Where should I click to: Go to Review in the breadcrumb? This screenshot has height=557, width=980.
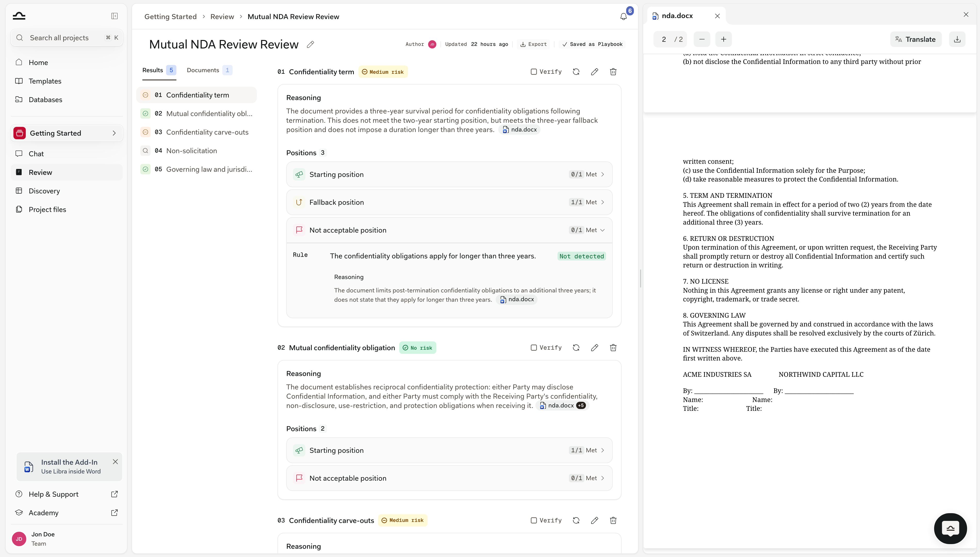click(222, 17)
